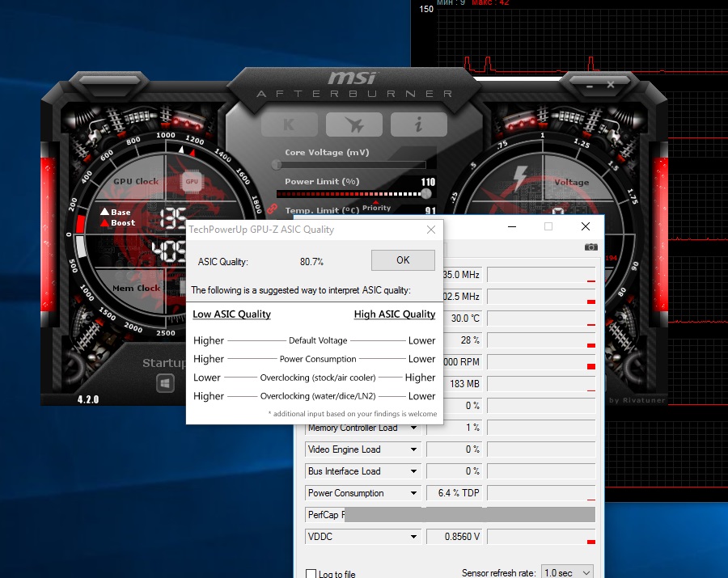
Task: Open Afterburner info button
Action: 419,124
